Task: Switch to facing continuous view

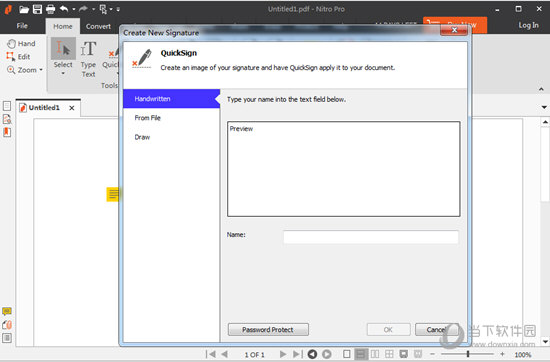Action: (x=389, y=354)
